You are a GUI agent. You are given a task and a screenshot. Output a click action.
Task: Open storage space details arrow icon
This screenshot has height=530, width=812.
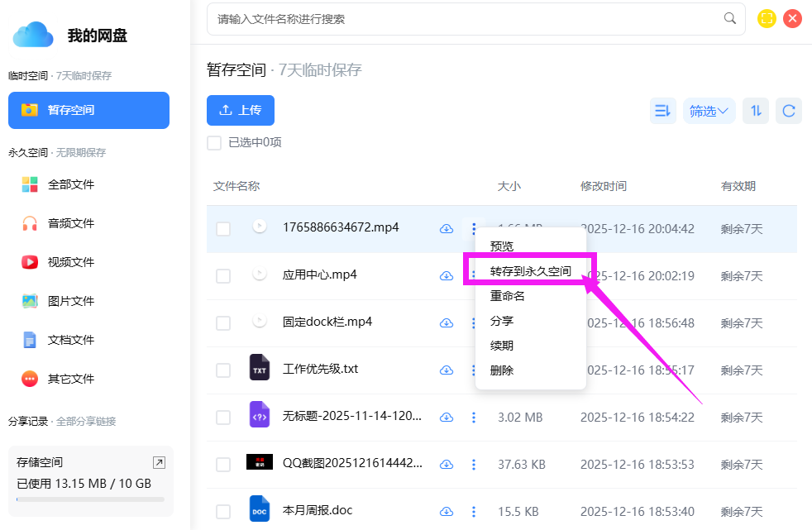click(159, 462)
